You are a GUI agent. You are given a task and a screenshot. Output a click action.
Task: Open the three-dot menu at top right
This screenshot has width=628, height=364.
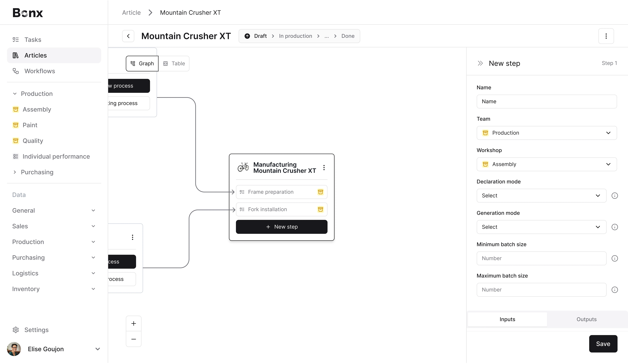coord(606,36)
